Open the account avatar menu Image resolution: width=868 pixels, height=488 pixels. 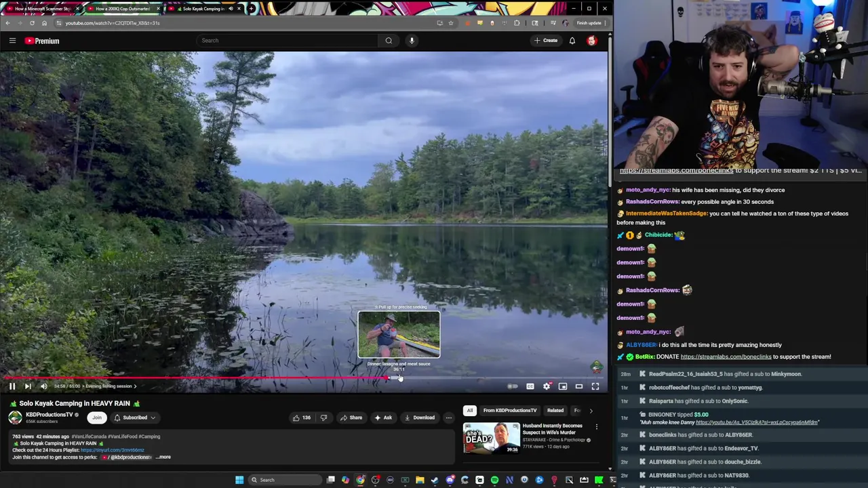(592, 41)
